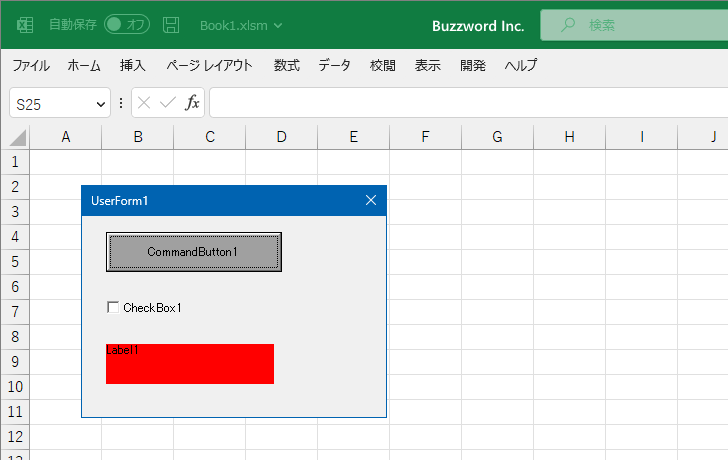Select row 8 header
The image size is (728, 460).
[x=15, y=337]
